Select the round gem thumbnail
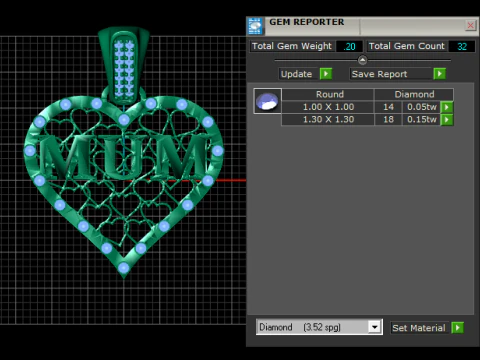 (267, 101)
